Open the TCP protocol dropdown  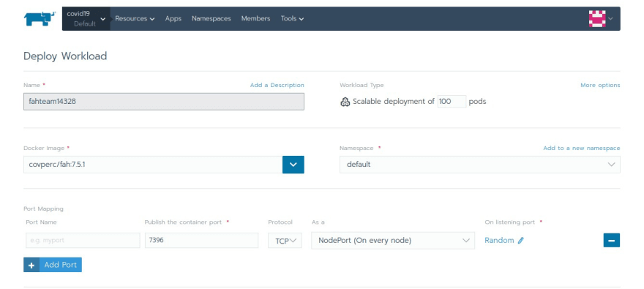click(x=285, y=241)
